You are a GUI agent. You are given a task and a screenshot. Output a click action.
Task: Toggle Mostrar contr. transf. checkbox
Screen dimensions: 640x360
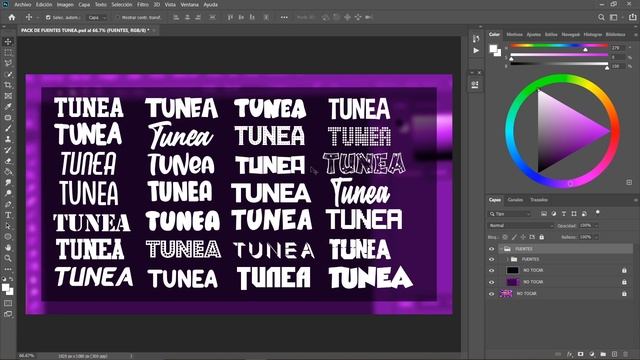118,18
